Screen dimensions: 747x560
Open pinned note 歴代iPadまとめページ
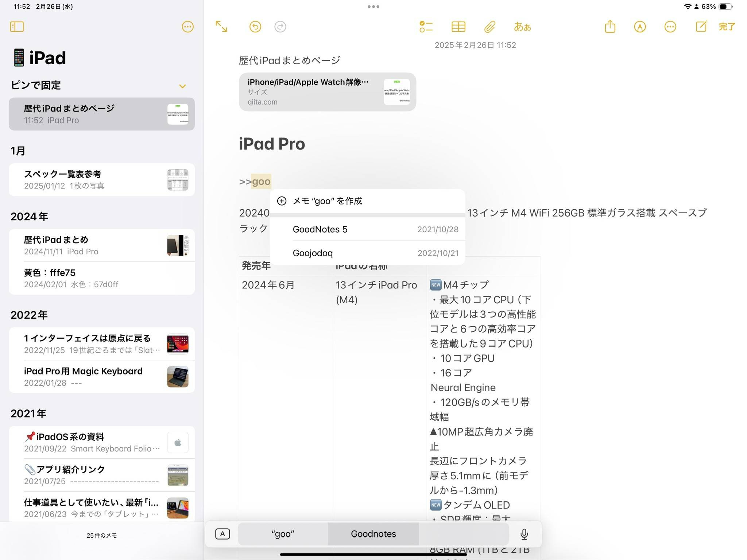tap(102, 114)
